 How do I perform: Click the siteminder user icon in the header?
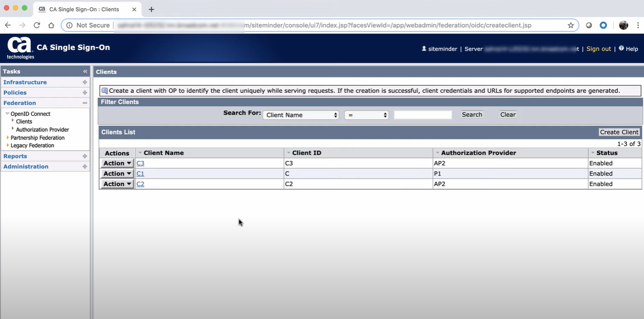424,49
